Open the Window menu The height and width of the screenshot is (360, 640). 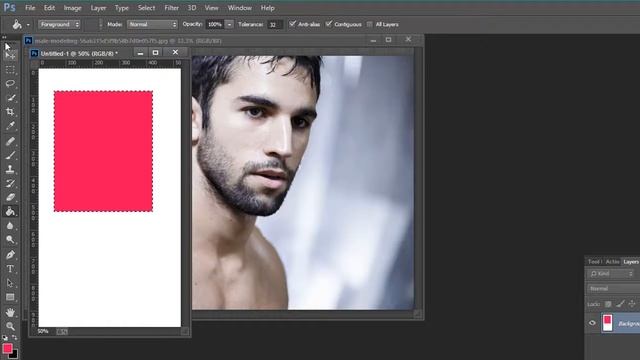coord(239,8)
